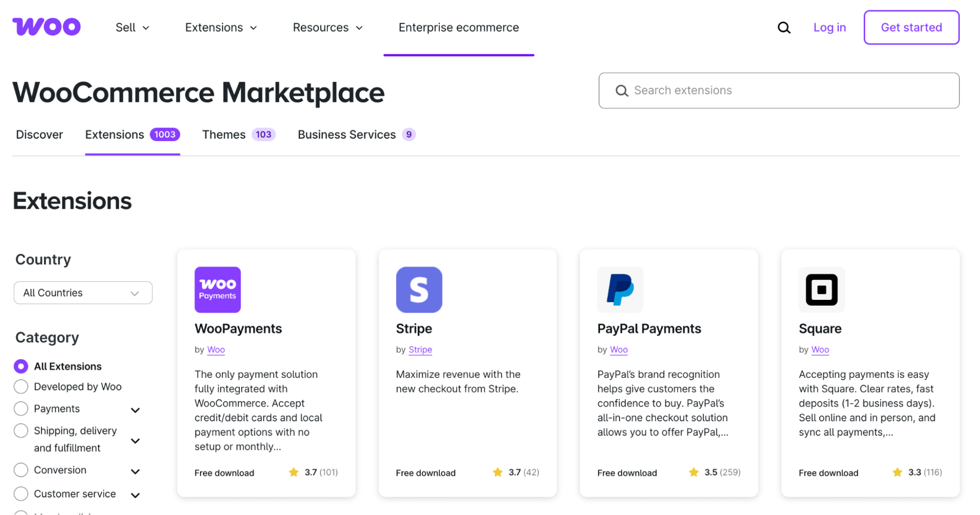This screenshot has width=980, height=515.
Task: Expand the Customer service category chevron
Action: click(x=135, y=495)
